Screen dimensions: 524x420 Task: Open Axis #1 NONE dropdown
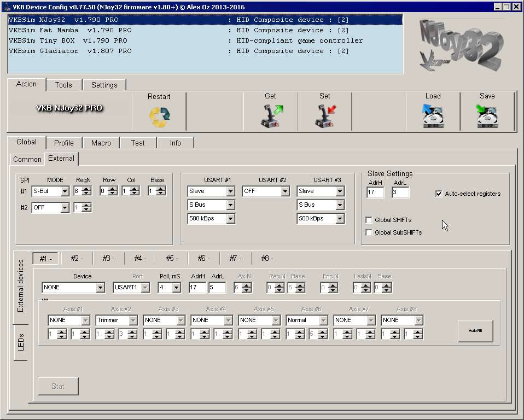(69, 320)
